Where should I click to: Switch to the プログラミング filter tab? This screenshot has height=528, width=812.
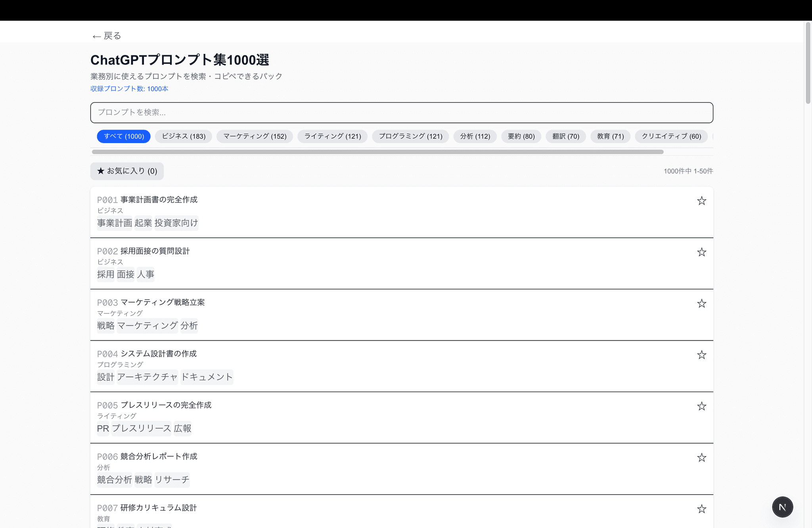(410, 136)
